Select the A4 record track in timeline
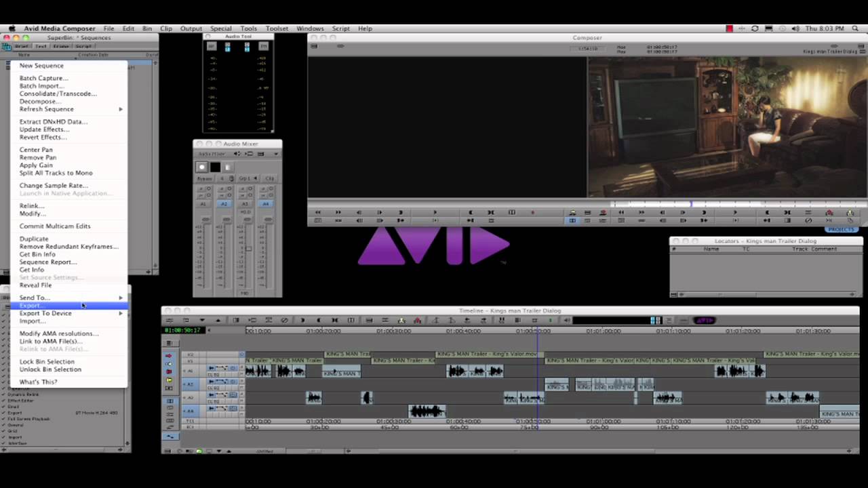The width and height of the screenshot is (868, 488). (189, 411)
